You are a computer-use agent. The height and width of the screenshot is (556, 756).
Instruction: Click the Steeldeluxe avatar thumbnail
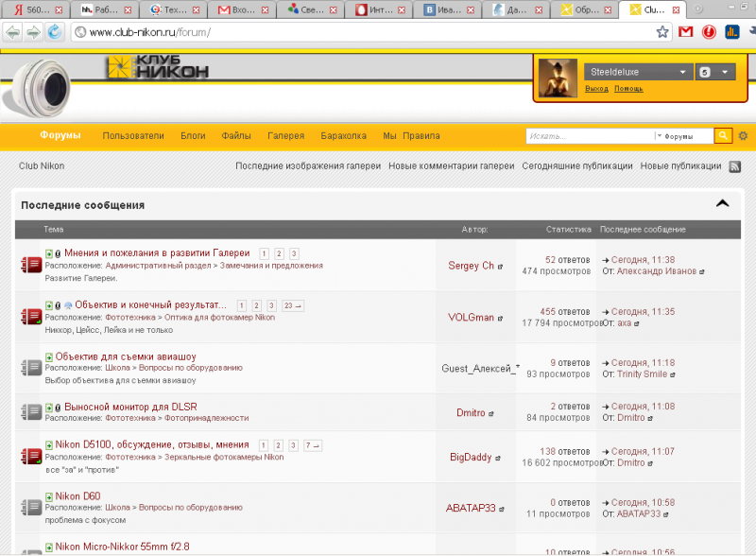(558, 78)
